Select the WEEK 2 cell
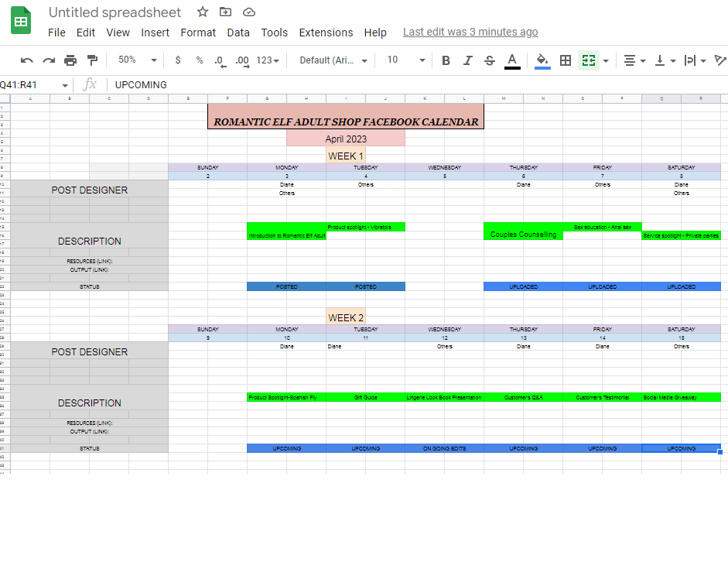This screenshot has width=728, height=562. 346,317
